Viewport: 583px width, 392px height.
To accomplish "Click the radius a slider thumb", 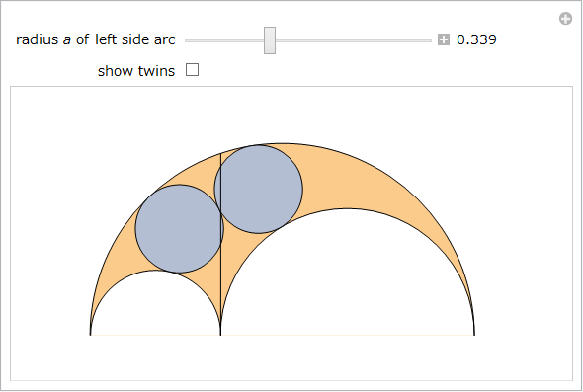I will [270, 40].
